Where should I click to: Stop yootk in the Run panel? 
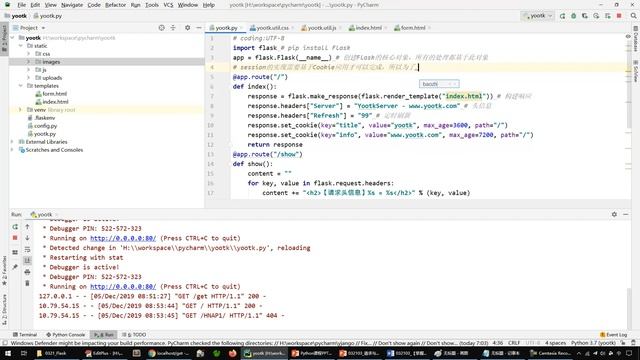(15, 238)
